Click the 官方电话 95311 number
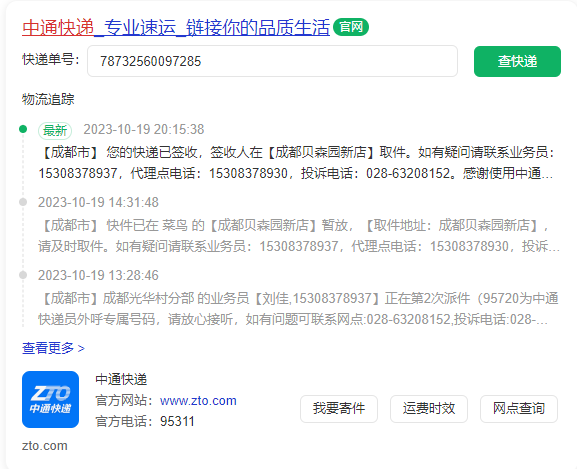The width and height of the screenshot is (577, 469). click(x=177, y=422)
